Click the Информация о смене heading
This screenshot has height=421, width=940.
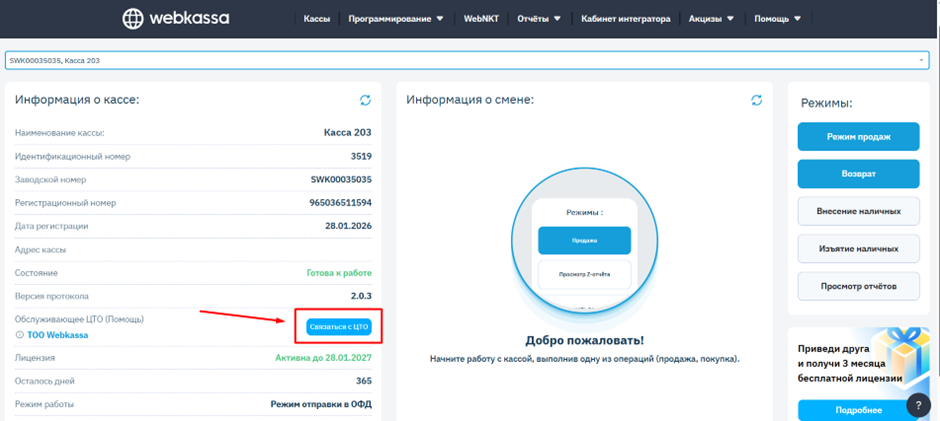coord(470,100)
